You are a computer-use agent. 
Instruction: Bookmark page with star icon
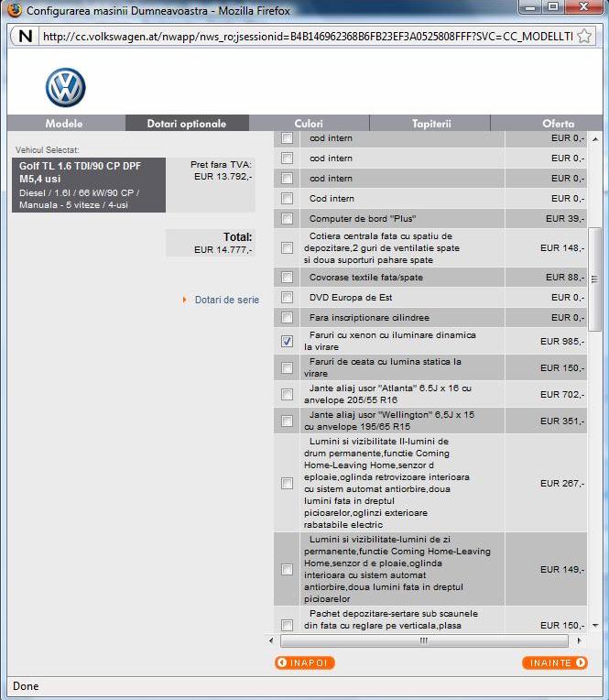pyautogui.click(x=584, y=36)
